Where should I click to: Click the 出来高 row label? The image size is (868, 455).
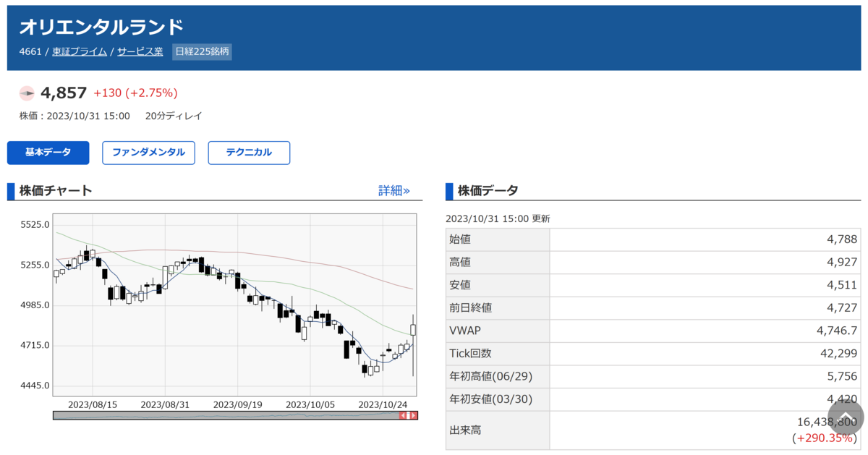tap(465, 430)
